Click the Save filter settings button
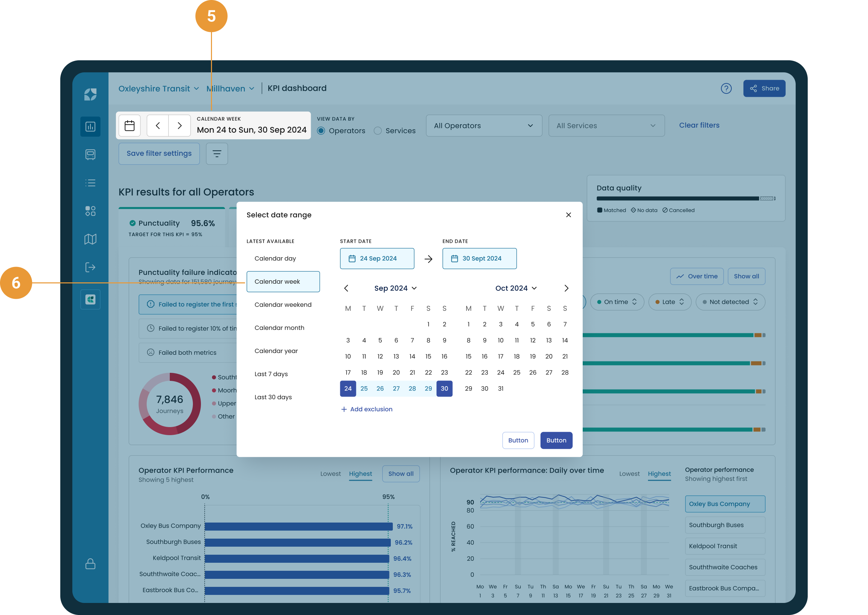The width and height of the screenshot is (868, 615). pyautogui.click(x=159, y=154)
